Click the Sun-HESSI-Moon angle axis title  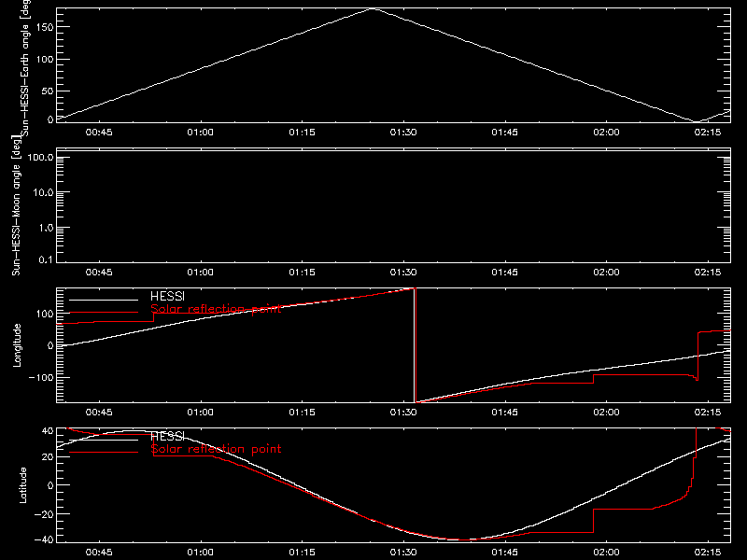click(16, 205)
